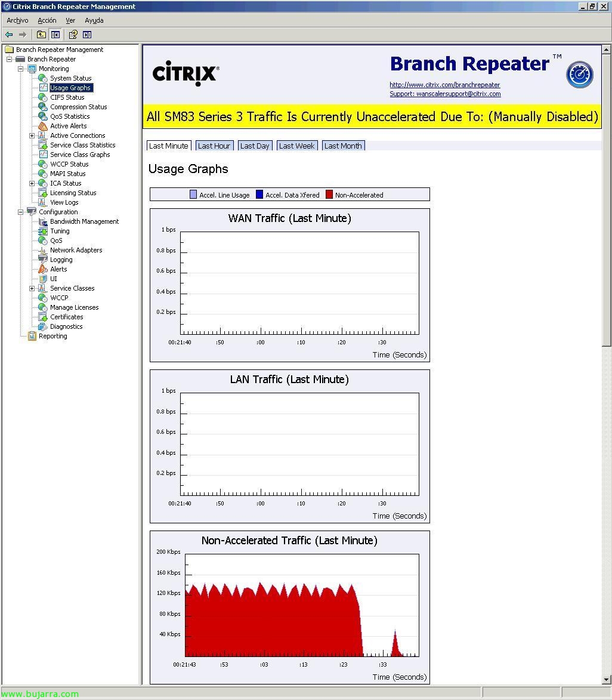Image resolution: width=612 pixels, height=700 pixels.
Task: Open the Acción menu
Action: tap(47, 20)
